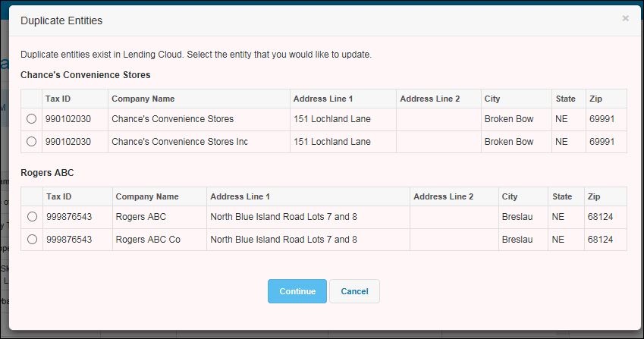Viewport: 644px width, 339px height.
Task: Click Tax ID 999876543 in Rogers ABC Co row
Action: click(69, 239)
